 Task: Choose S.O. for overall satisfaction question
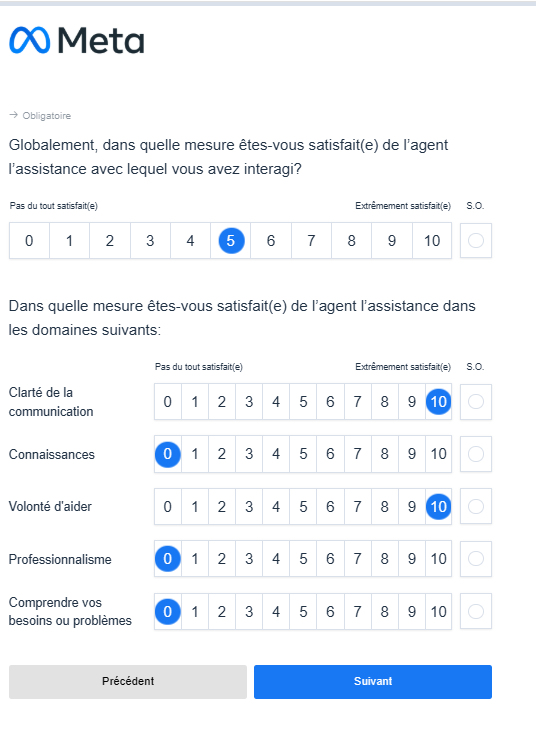[x=476, y=241]
